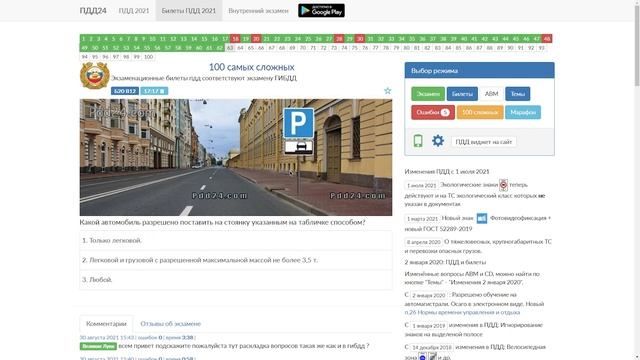Open the Внутренний экзамен menu item
Screen dimensions: 640x360
(x=258, y=11)
